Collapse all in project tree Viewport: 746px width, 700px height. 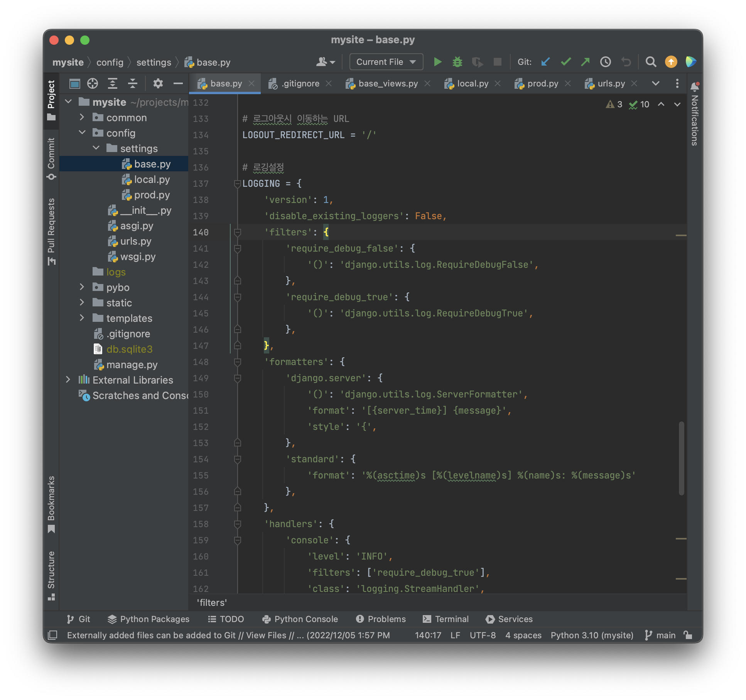point(133,83)
